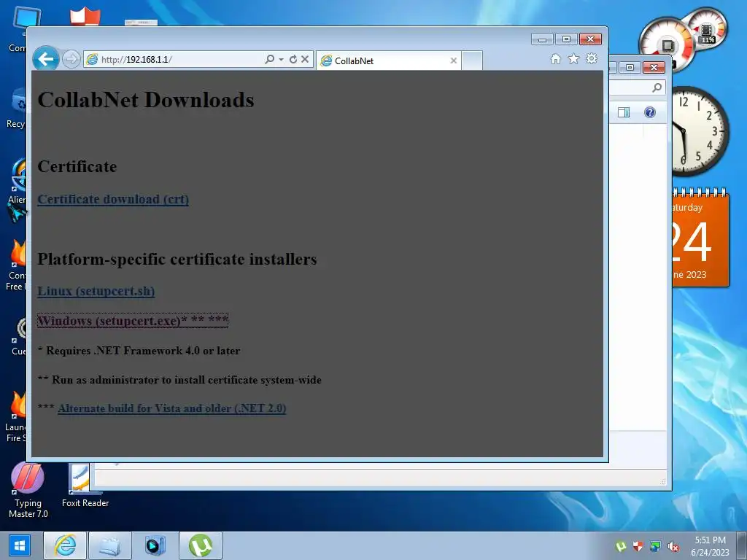Open Foxit Reader desktop shortcut
The width and height of the screenshot is (747, 560).
85,486
